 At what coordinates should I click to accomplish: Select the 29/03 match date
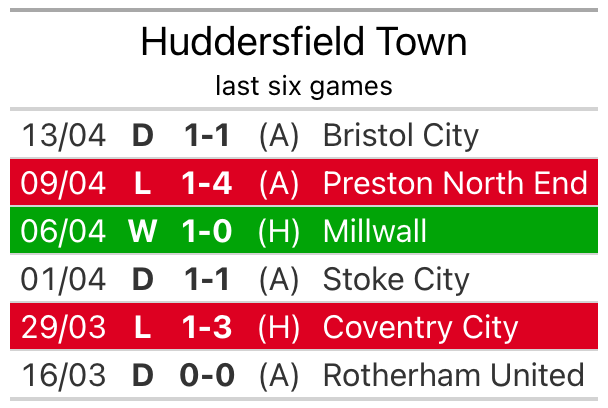[63, 327]
